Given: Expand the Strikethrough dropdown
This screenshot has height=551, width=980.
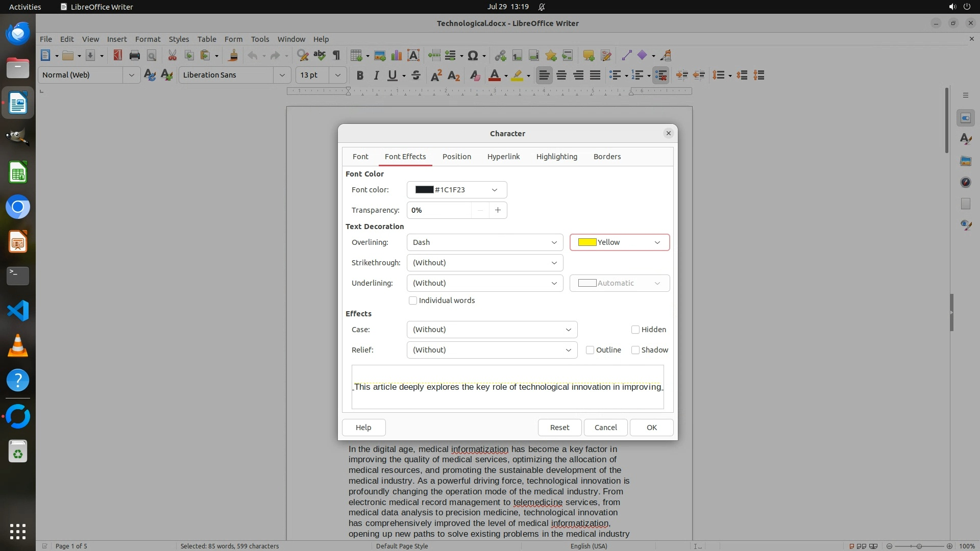Looking at the screenshot, I should coord(484,263).
